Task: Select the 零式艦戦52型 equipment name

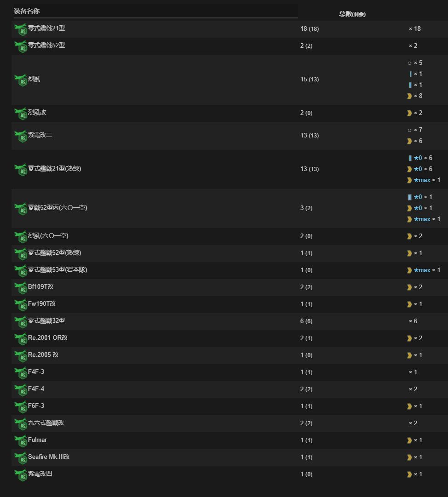Action: [x=46, y=46]
